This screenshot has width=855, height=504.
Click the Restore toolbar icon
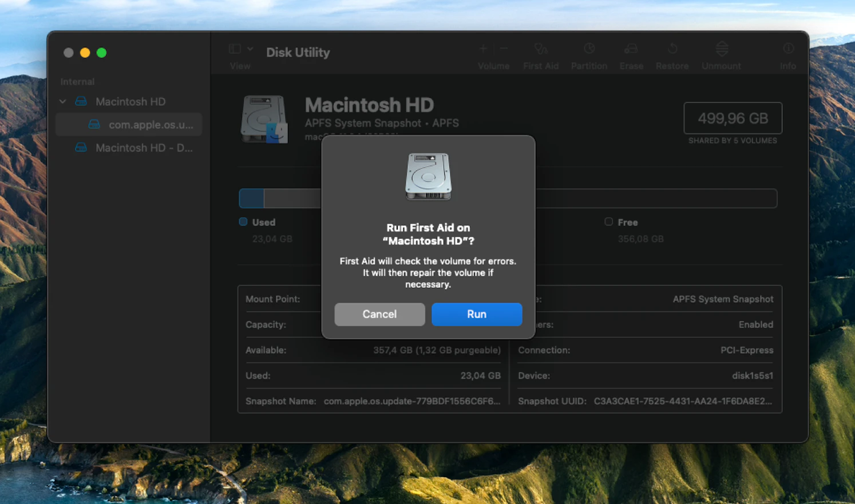pos(672,49)
